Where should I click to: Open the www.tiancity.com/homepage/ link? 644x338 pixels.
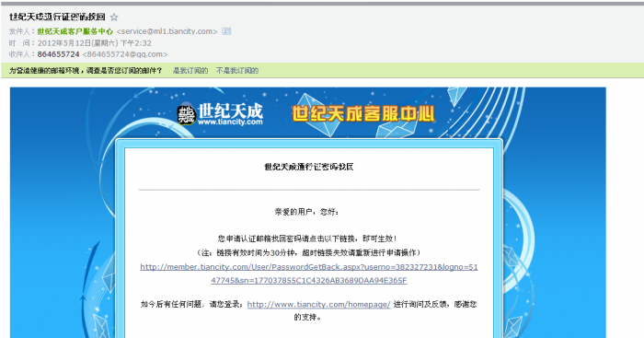[318, 304]
